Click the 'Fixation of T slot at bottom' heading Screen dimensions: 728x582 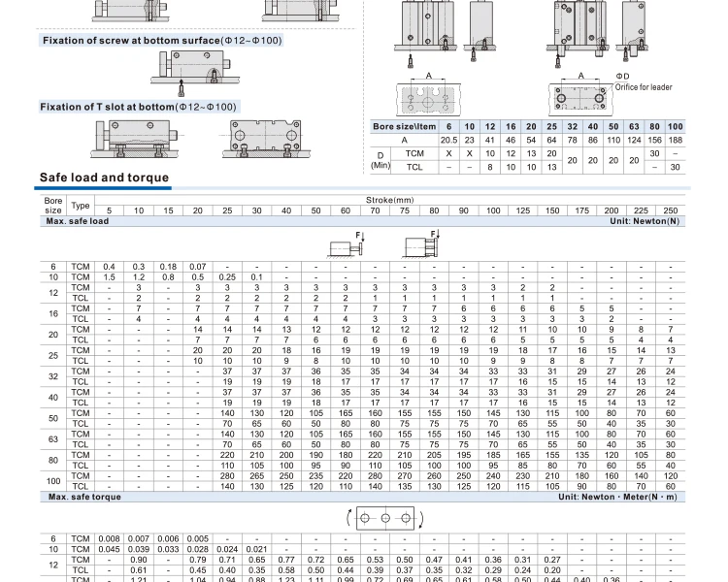click(138, 106)
